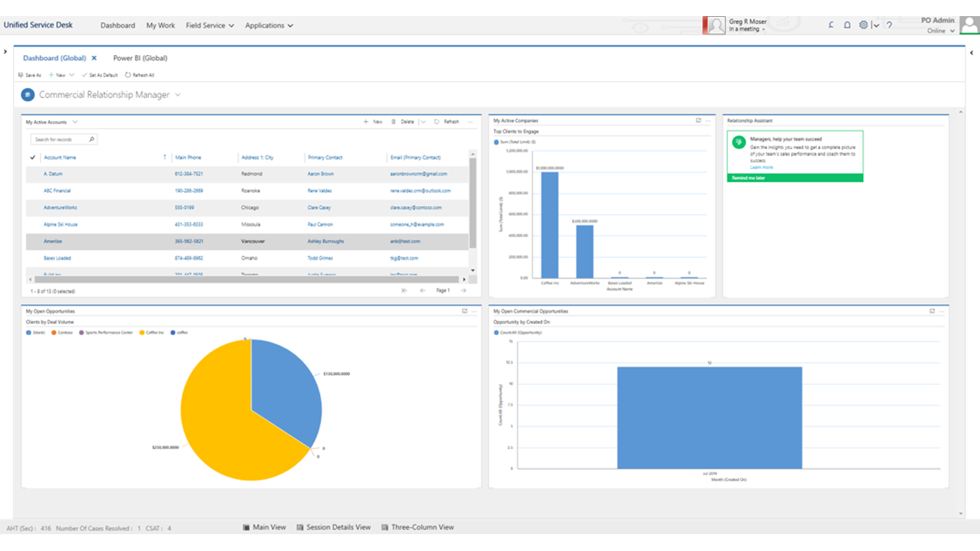Click the Remind me later button
The width and height of the screenshot is (980, 551).
coord(795,178)
